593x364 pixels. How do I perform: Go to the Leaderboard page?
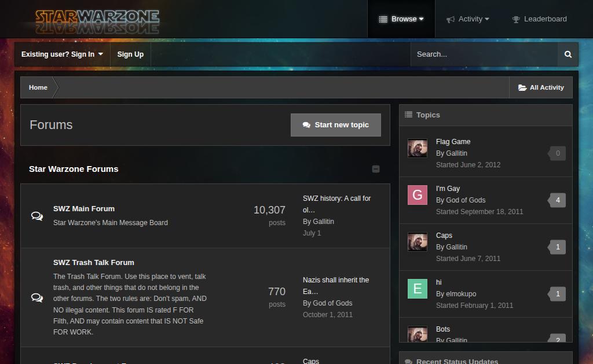pyautogui.click(x=539, y=19)
